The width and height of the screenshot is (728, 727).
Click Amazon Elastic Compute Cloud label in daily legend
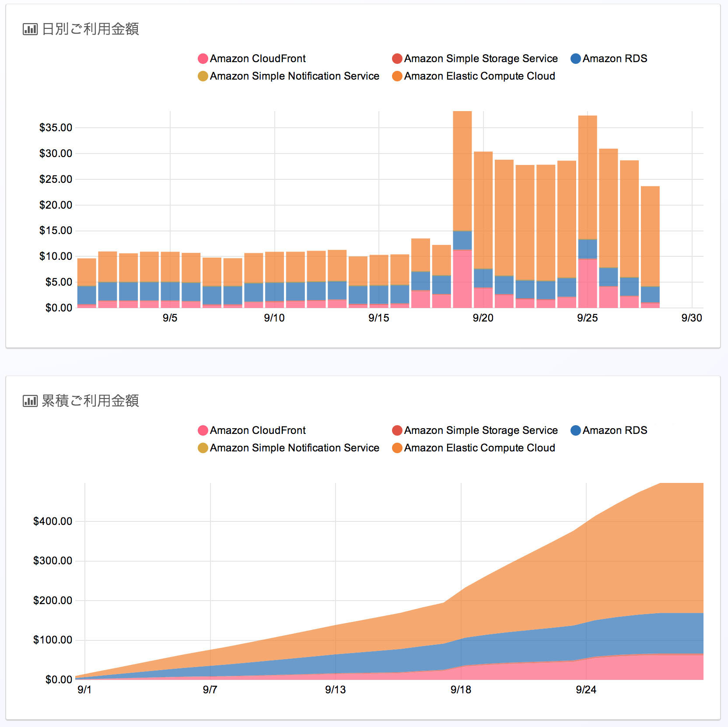[479, 76]
